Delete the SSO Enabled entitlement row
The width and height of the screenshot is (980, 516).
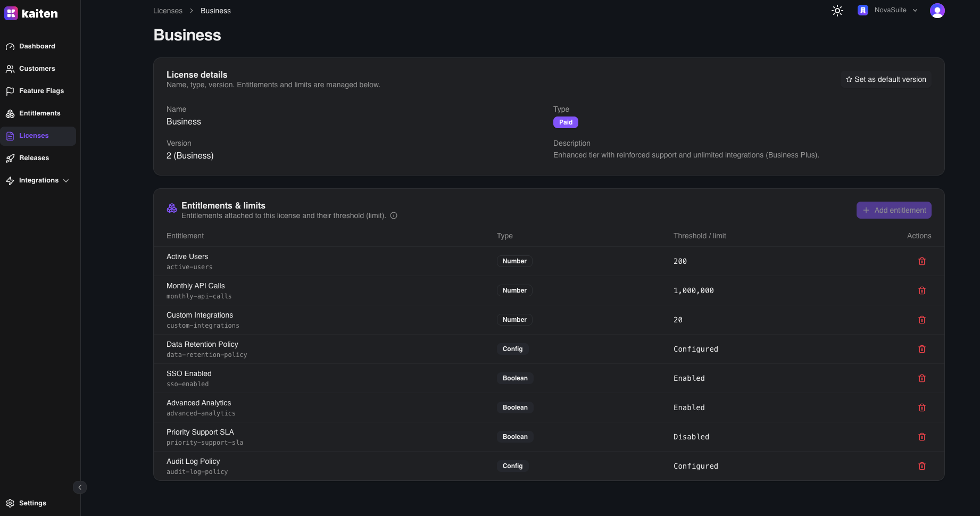pos(921,378)
